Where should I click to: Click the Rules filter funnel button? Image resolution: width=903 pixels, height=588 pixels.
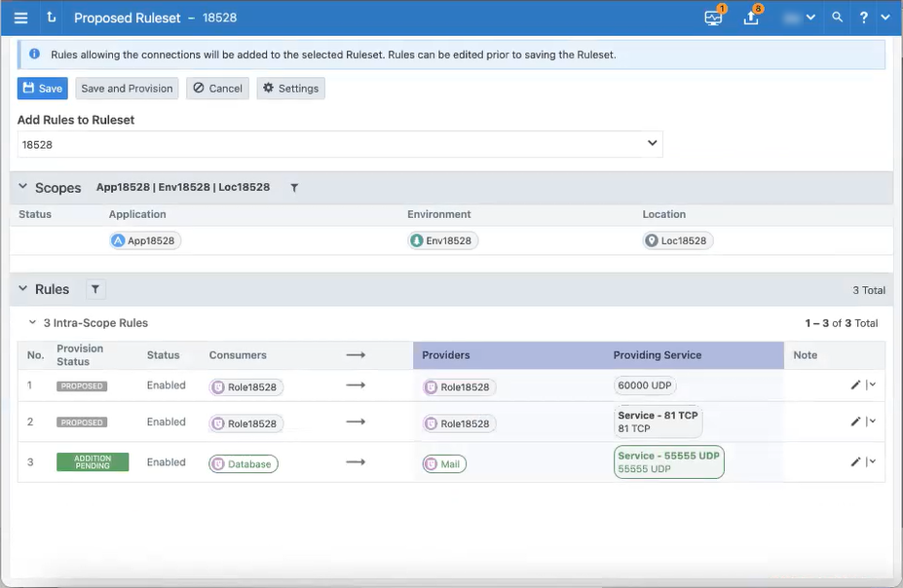[95, 289]
